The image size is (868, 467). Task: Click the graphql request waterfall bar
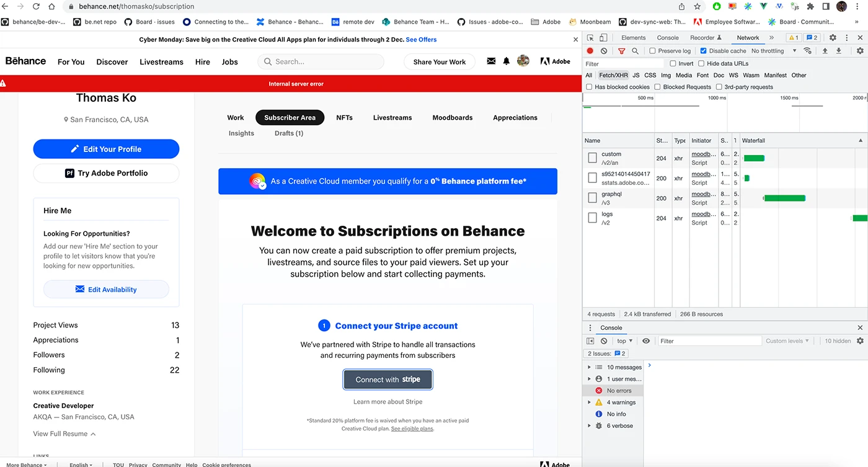(784, 198)
